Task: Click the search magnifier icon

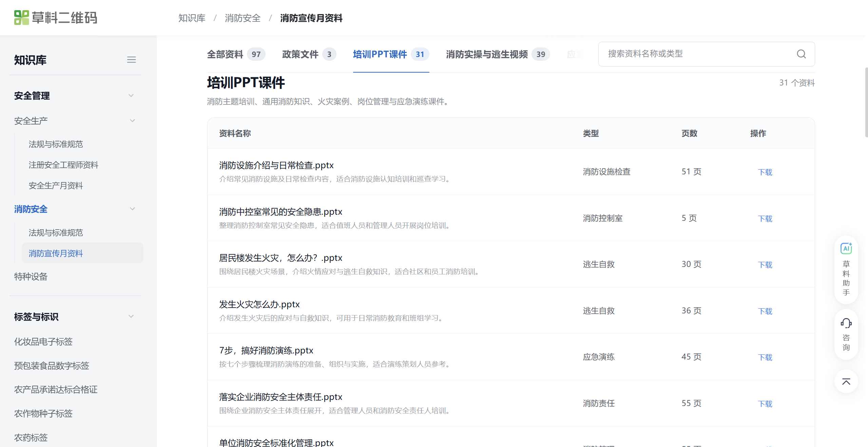Action: (801, 54)
